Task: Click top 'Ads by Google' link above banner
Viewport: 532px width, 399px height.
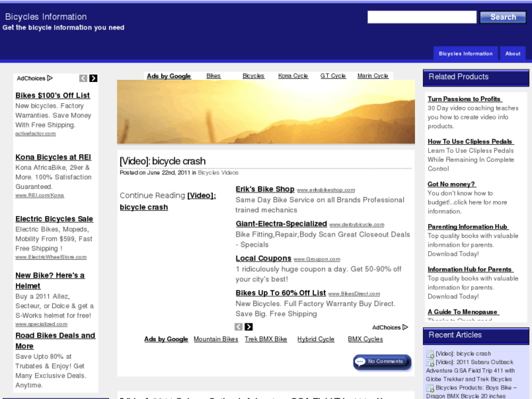Action: [x=168, y=76]
